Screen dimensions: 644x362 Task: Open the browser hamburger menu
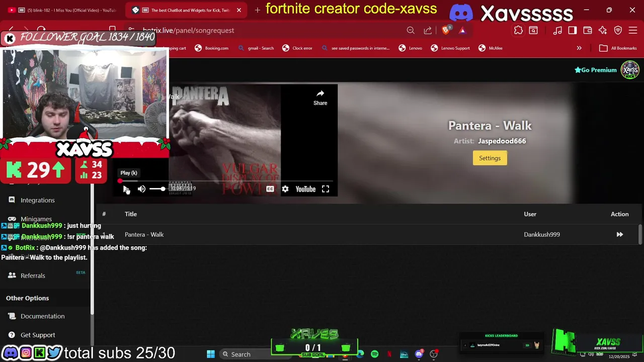click(633, 31)
